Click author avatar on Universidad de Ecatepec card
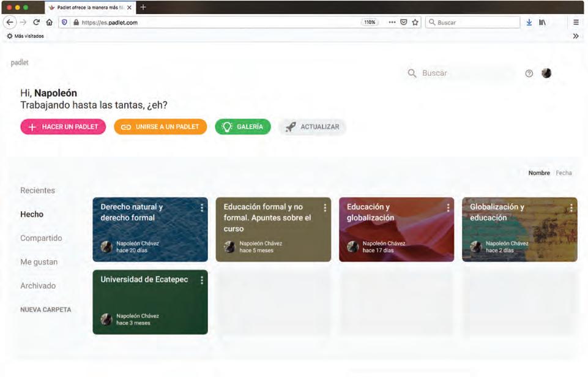Image resolution: width=588 pixels, height=377 pixels. pos(106,319)
